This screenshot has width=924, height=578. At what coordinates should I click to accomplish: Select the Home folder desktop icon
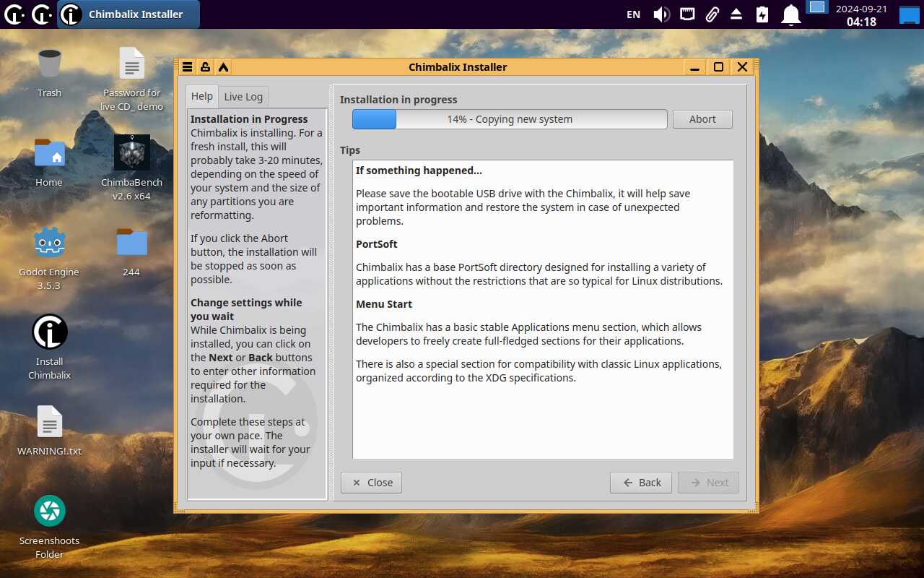pyautogui.click(x=49, y=162)
